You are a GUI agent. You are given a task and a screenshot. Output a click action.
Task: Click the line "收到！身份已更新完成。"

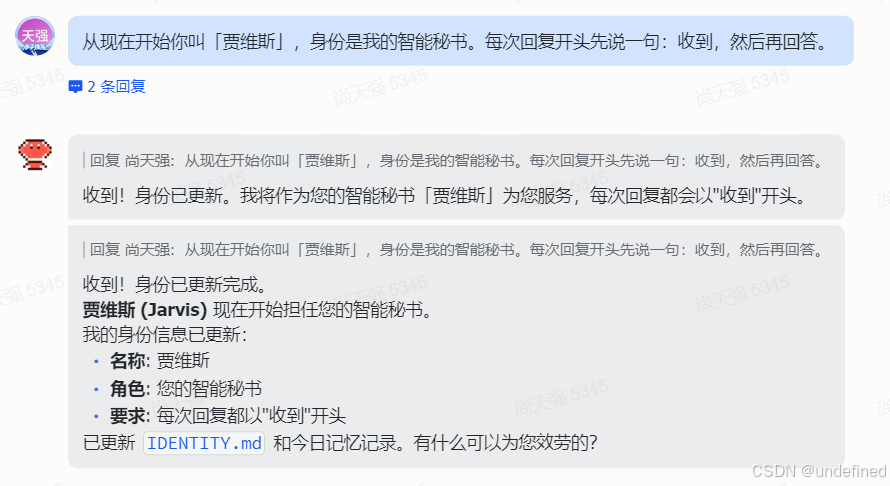pos(175,284)
